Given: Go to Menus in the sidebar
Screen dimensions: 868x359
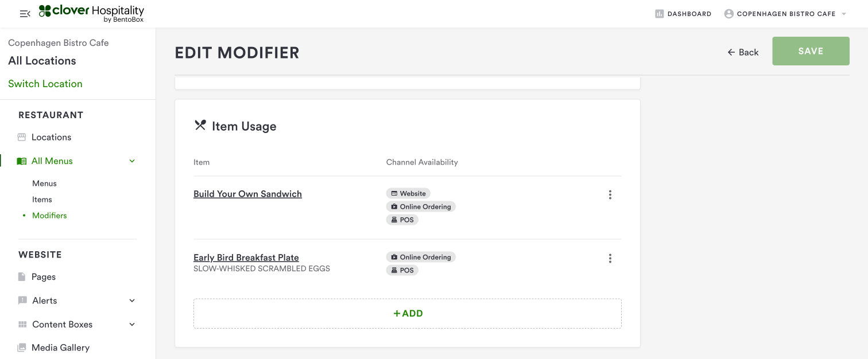Looking at the screenshot, I should click(44, 184).
